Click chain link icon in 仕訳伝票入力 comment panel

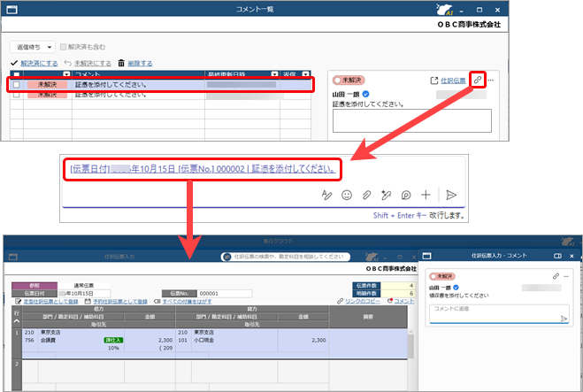click(x=556, y=276)
